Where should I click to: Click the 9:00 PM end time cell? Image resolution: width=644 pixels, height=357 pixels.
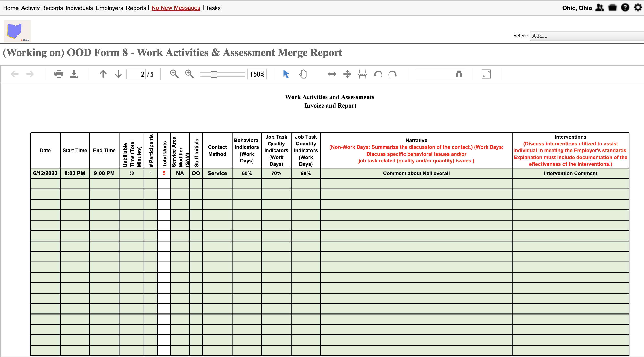point(104,173)
